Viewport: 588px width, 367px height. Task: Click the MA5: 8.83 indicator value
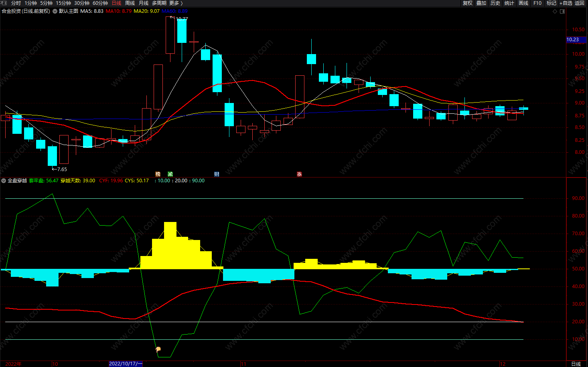[x=92, y=11]
